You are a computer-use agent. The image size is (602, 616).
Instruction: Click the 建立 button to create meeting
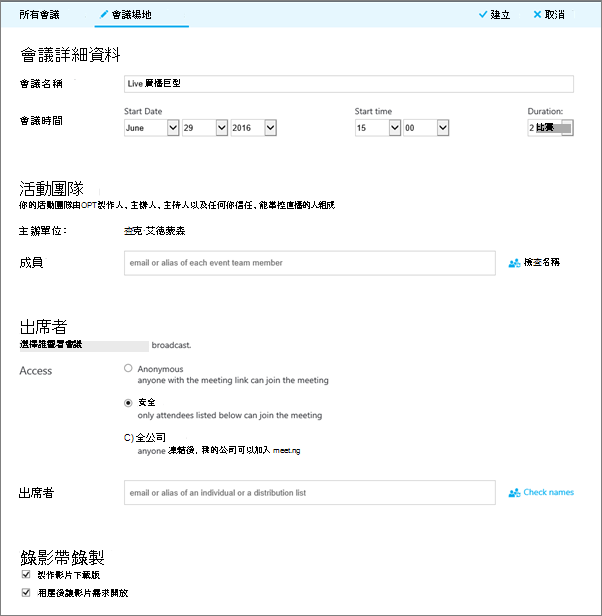(x=494, y=15)
